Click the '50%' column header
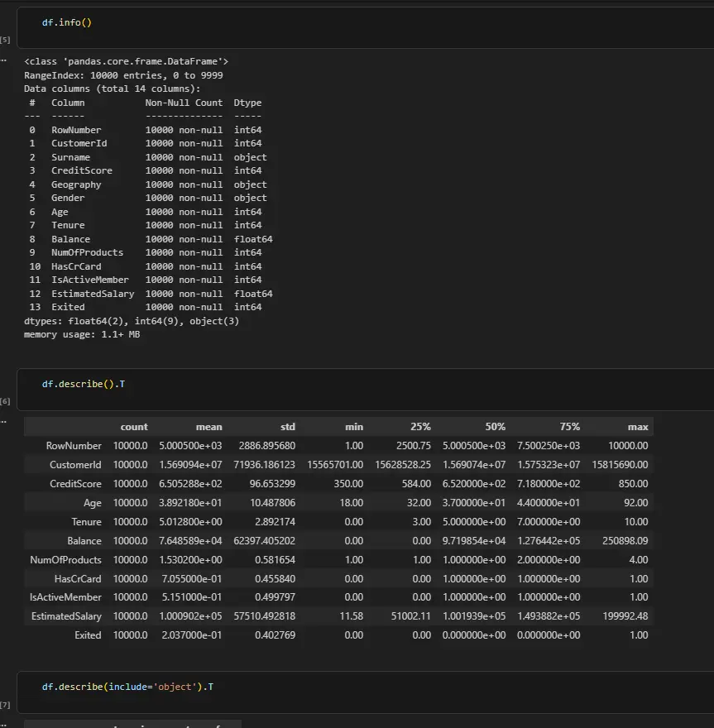This screenshot has height=728, width=714. pyautogui.click(x=495, y=427)
